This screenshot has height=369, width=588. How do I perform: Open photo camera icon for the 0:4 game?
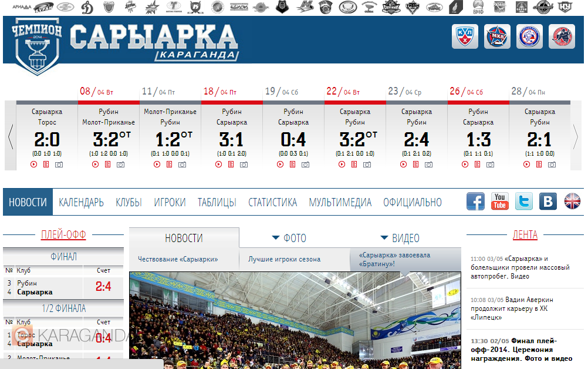[x=305, y=165]
